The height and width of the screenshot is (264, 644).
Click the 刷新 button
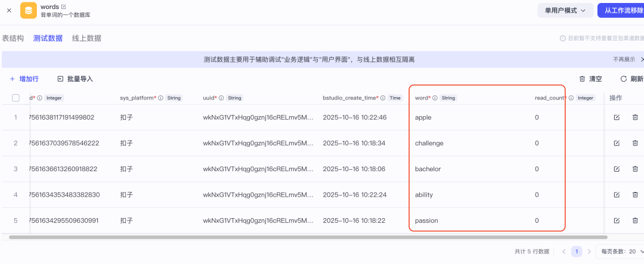click(x=631, y=79)
